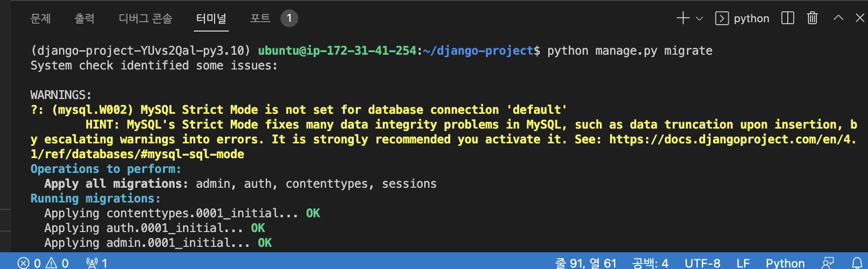868x269 pixels.
Task: Switch to the 문제 tab
Action: click(41, 18)
